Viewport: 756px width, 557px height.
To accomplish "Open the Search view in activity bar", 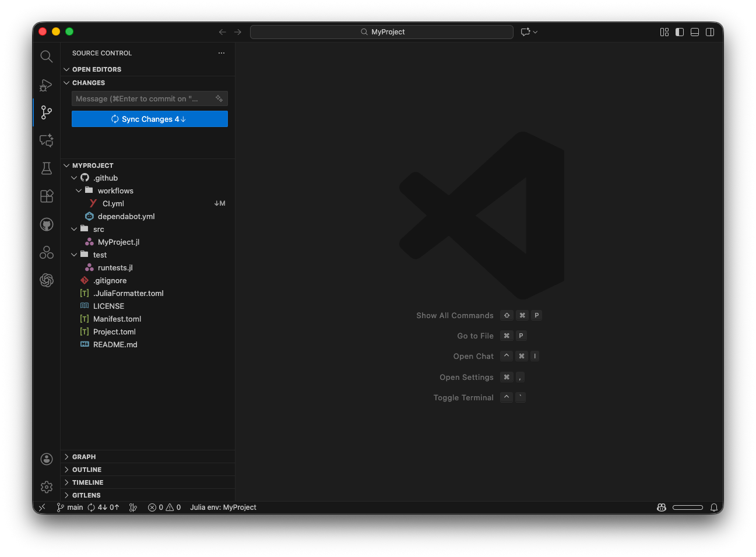I will (47, 57).
